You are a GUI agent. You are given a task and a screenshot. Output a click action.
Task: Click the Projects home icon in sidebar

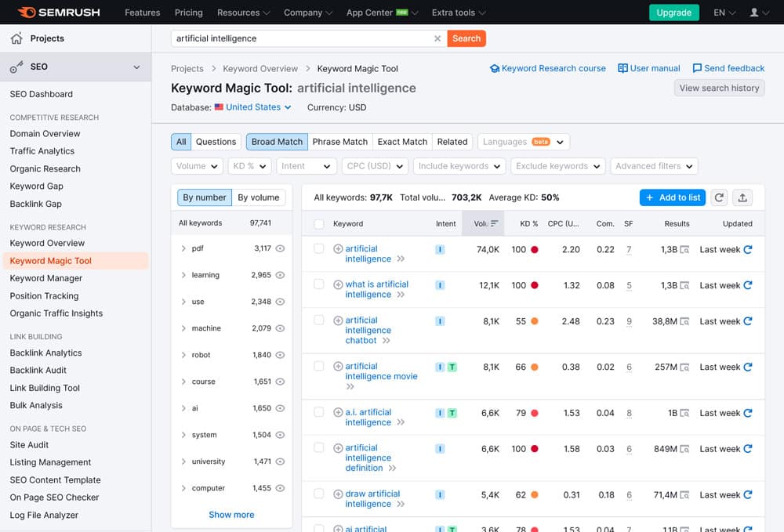pyautogui.click(x=16, y=38)
